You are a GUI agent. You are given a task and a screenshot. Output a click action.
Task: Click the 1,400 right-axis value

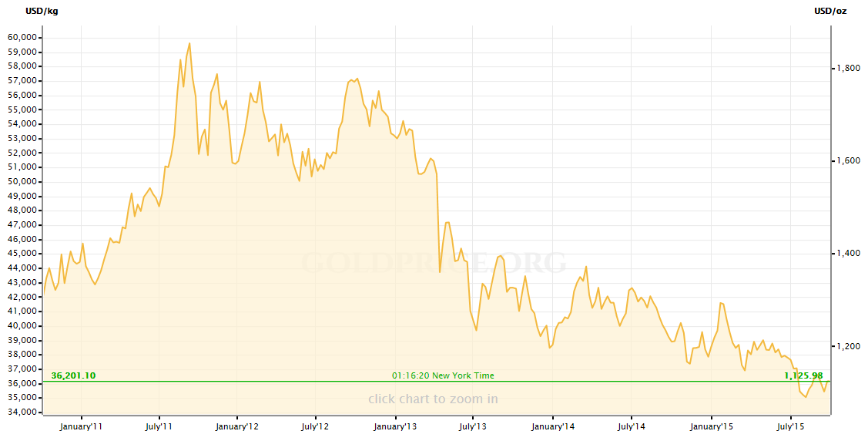pos(847,253)
